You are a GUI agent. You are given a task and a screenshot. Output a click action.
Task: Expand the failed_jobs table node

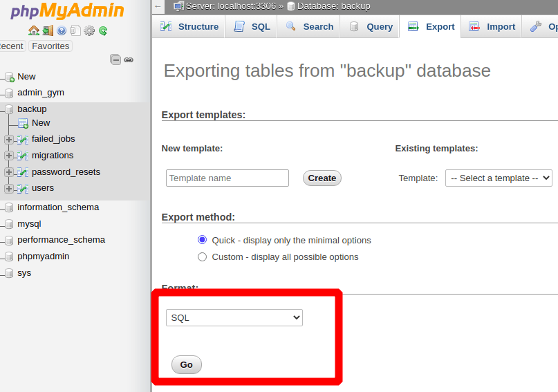9,140
